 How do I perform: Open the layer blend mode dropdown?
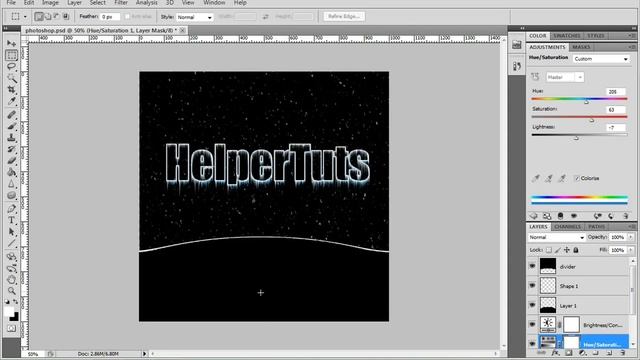tap(556, 237)
